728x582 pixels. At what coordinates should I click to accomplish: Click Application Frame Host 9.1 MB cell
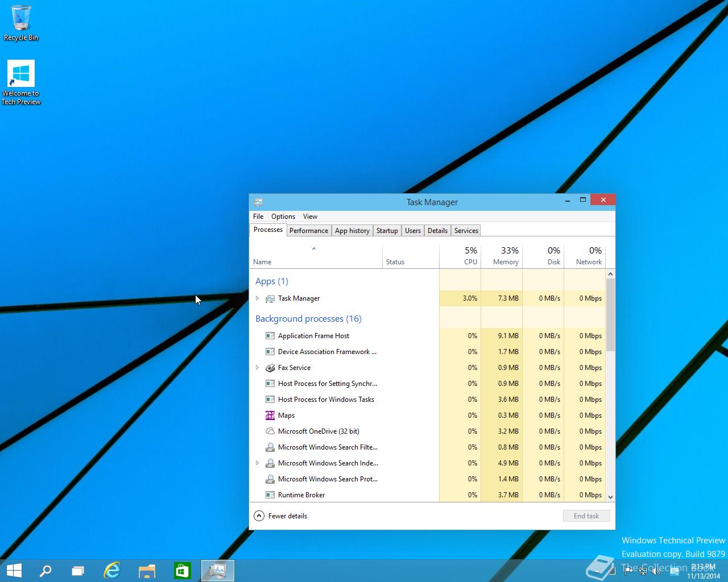(x=502, y=336)
